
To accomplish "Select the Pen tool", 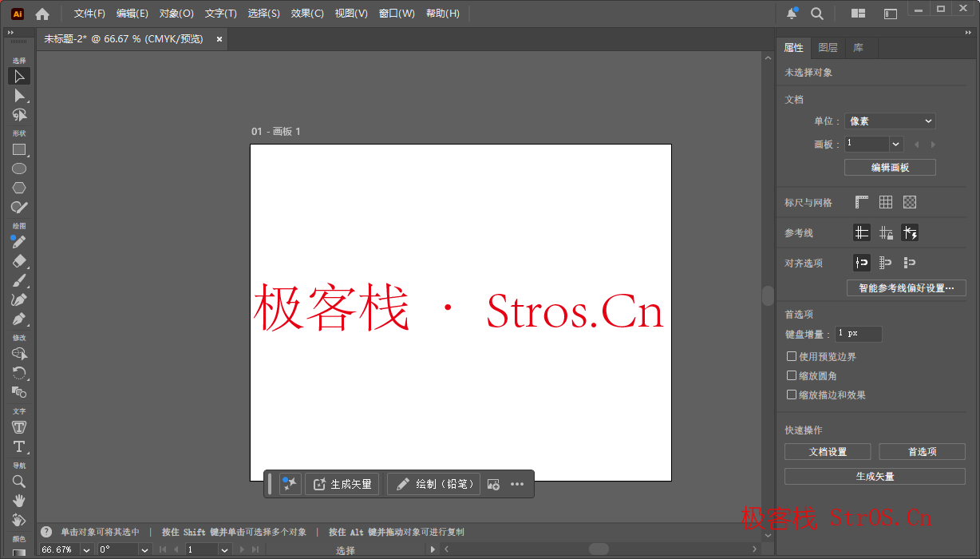I will 19,319.
